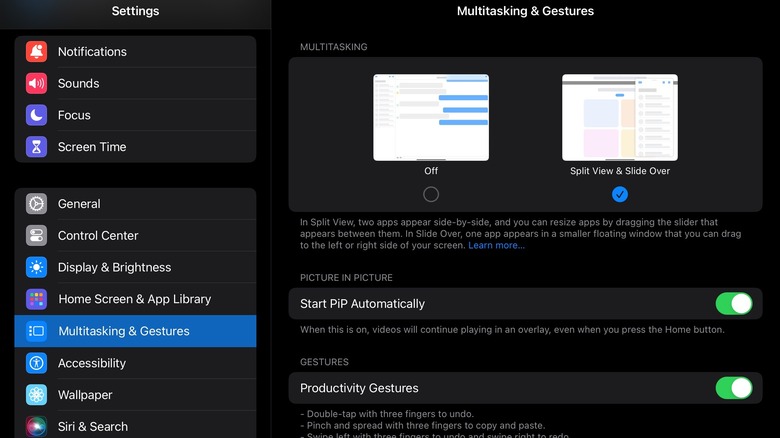The width and height of the screenshot is (780, 438).
Task: Select the Off multitasking radio button
Action: [x=431, y=194]
